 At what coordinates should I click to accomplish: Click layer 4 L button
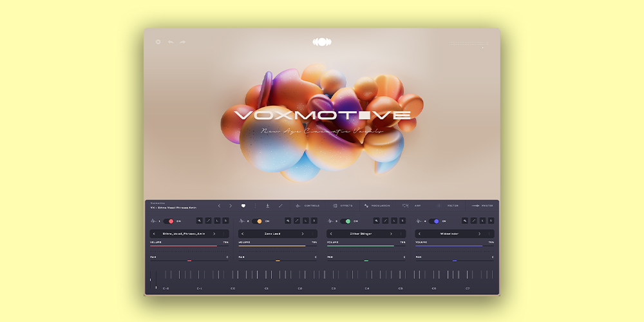tap(482, 220)
